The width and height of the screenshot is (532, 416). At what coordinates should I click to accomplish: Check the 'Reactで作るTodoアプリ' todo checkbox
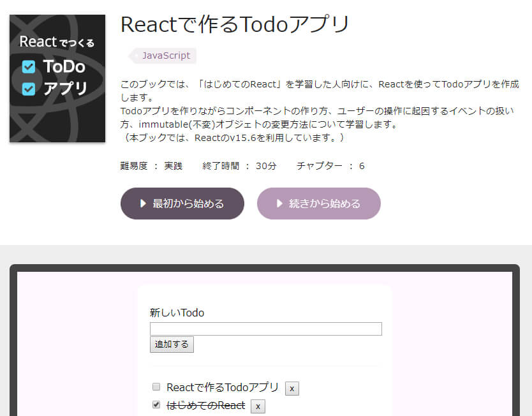click(x=156, y=387)
